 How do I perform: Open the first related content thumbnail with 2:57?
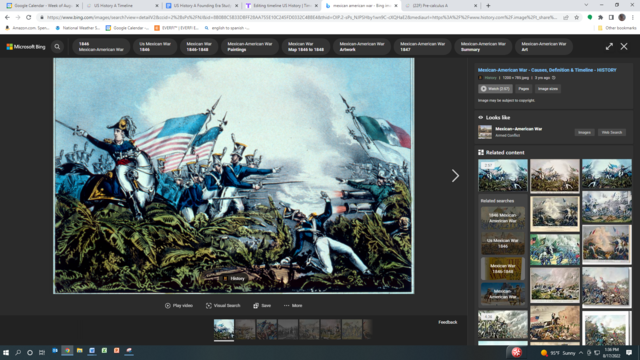tap(503, 176)
